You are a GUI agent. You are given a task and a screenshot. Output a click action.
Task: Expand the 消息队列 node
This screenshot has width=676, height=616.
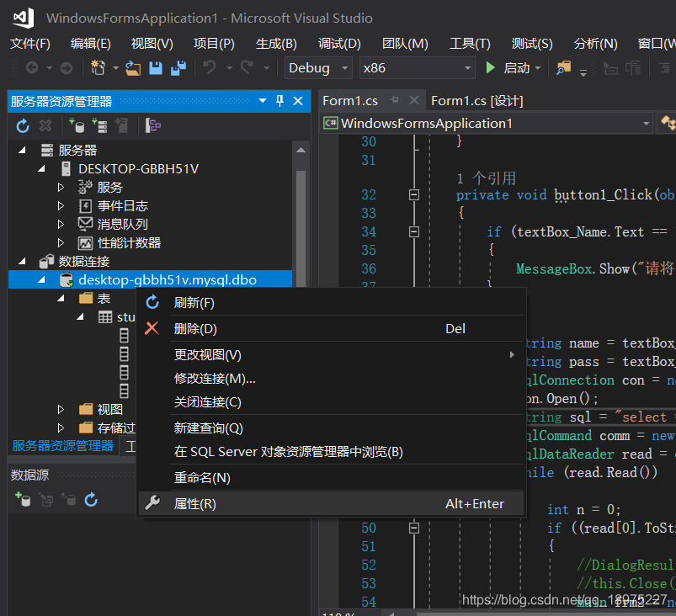(x=61, y=224)
